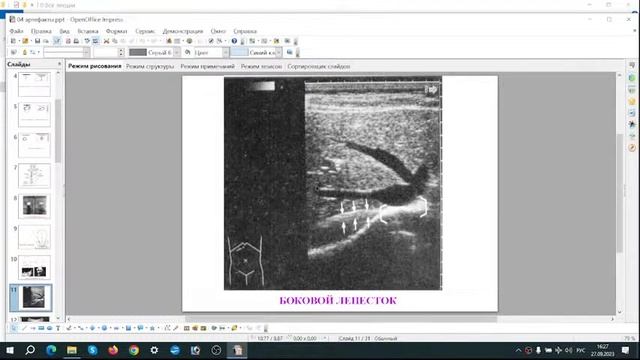The height and width of the screenshot is (360, 640).
Task: Select slide 4 thumbnail
Action: click(34, 84)
